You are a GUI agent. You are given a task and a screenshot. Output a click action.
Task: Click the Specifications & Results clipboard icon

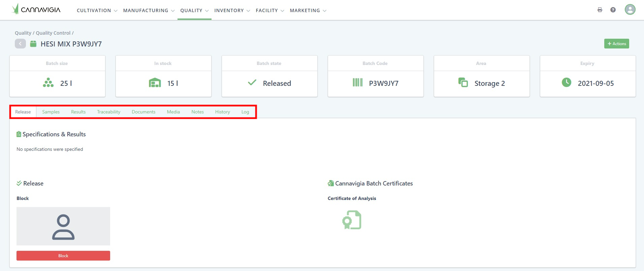click(19, 134)
